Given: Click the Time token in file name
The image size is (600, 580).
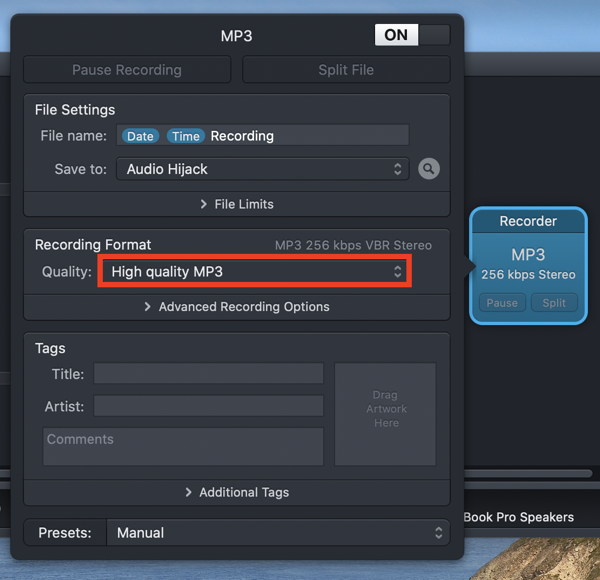Looking at the screenshot, I should 185,136.
